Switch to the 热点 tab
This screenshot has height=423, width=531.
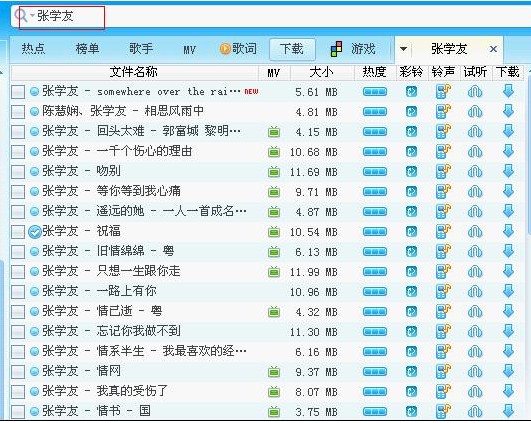[33, 49]
